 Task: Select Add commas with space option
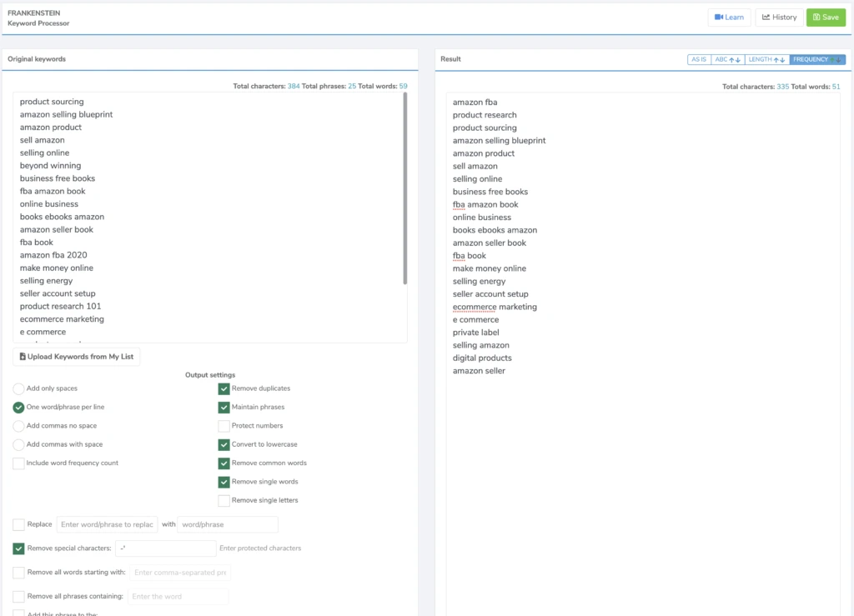pyautogui.click(x=18, y=444)
